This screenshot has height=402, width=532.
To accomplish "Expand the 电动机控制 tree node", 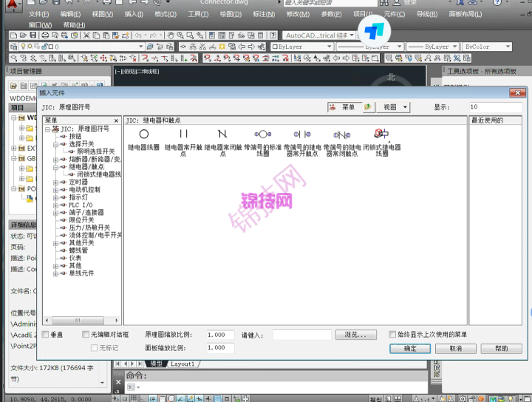I will (55, 190).
